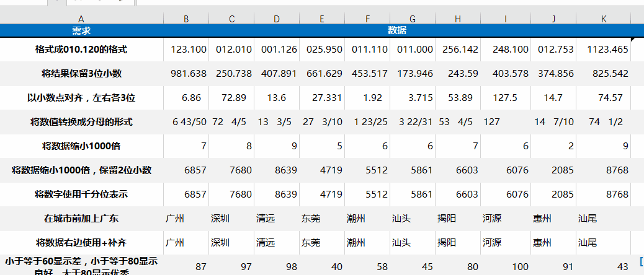Viewport: 644px width, 275px height.
Task: Click cell containing 250.738
Action: pos(231,74)
